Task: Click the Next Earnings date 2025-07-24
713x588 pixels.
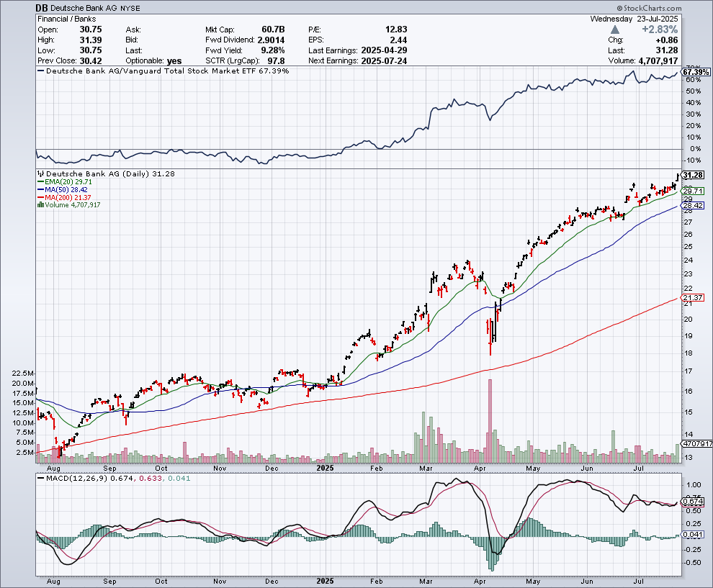Action: coord(385,60)
